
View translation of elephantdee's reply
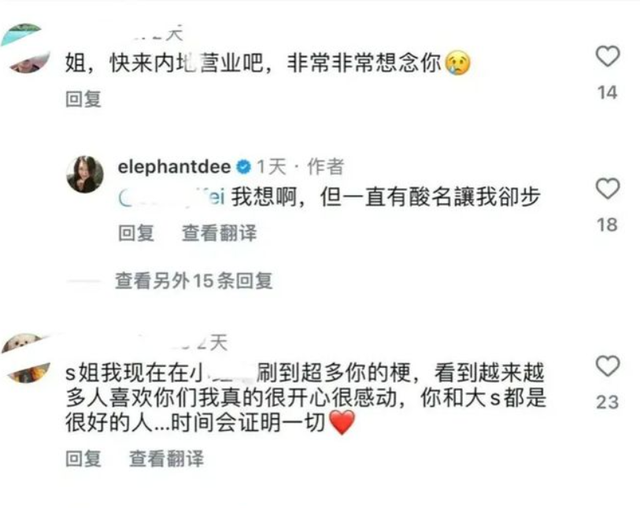[x=219, y=233]
